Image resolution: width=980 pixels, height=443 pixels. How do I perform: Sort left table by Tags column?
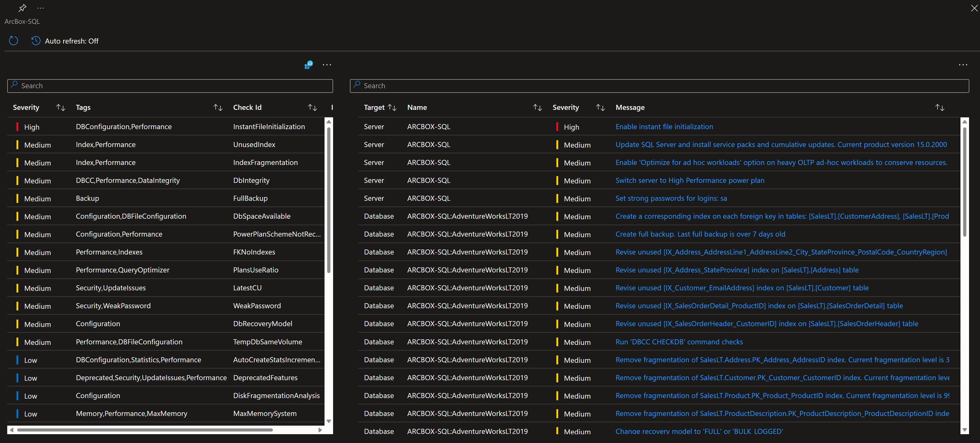(x=218, y=108)
